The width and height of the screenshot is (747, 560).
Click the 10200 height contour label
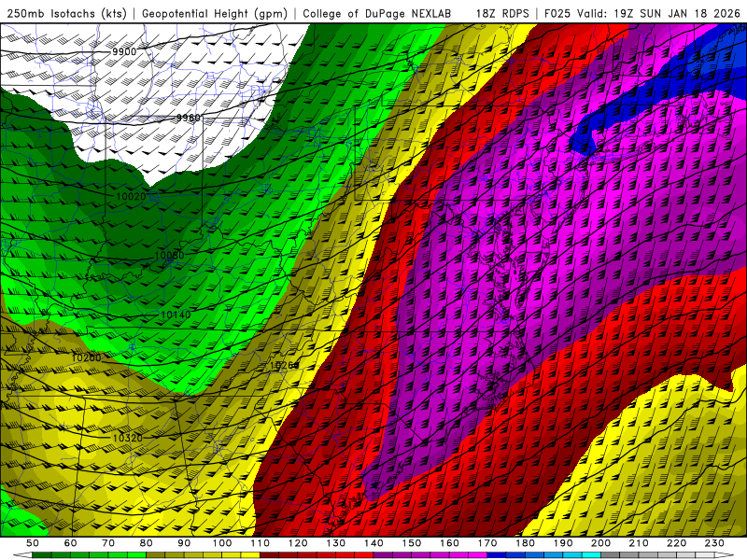click(x=86, y=357)
